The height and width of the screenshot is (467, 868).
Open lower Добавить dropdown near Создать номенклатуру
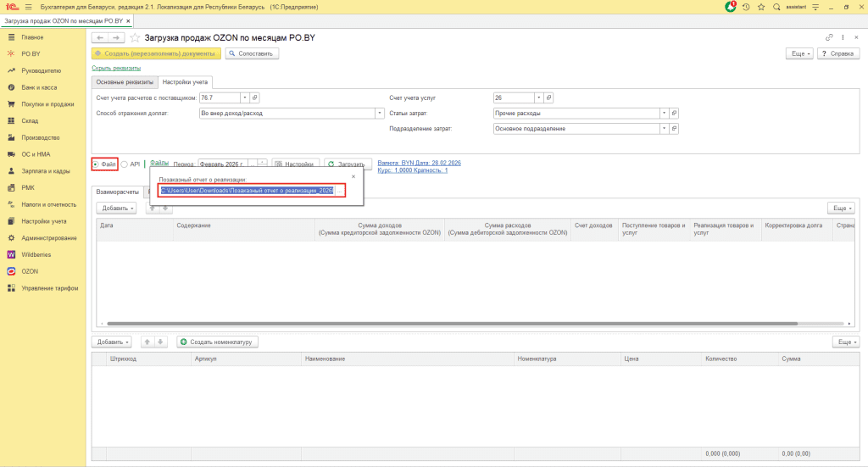point(111,342)
